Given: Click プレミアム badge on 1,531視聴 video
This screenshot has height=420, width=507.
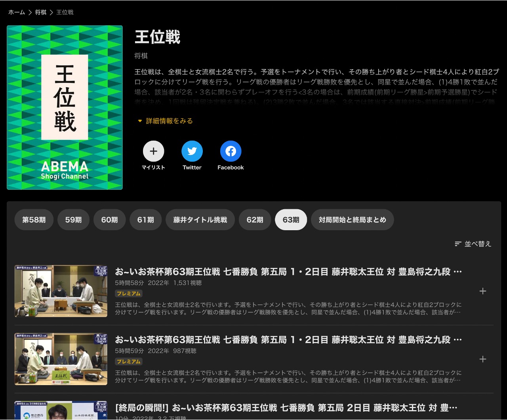Looking at the screenshot, I should pyautogui.click(x=129, y=294).
